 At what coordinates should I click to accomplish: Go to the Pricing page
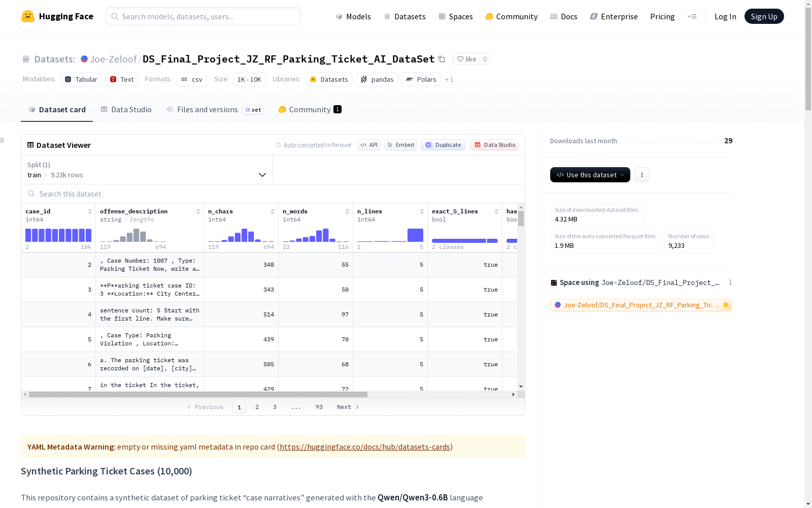(662, 16)
